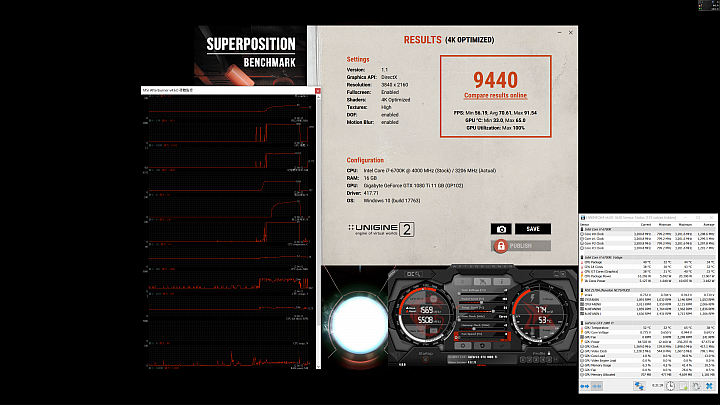Open Afterburner OC scanner icon
The image size is (720, 405).
coord(413,274)
